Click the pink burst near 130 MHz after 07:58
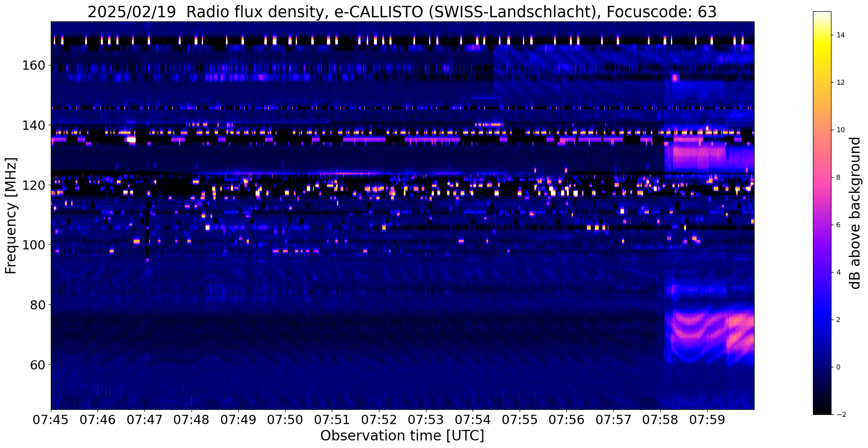 click(700, 157)
